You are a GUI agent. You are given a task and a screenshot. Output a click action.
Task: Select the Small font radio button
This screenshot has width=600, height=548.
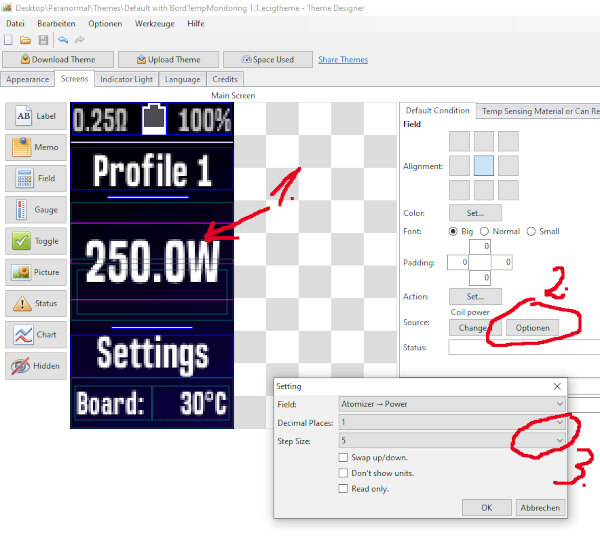(x=531, y=231)
